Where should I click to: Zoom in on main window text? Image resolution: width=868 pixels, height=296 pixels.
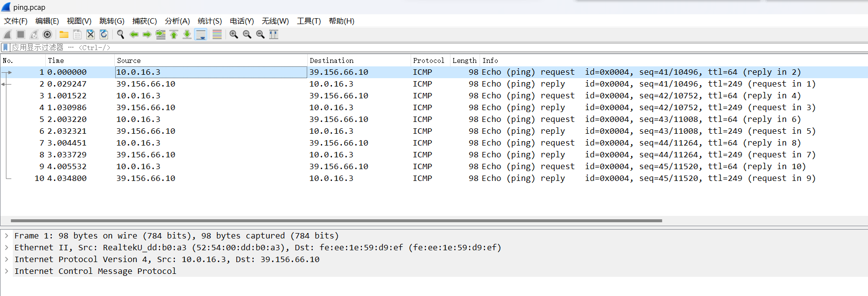click(234, 34)
